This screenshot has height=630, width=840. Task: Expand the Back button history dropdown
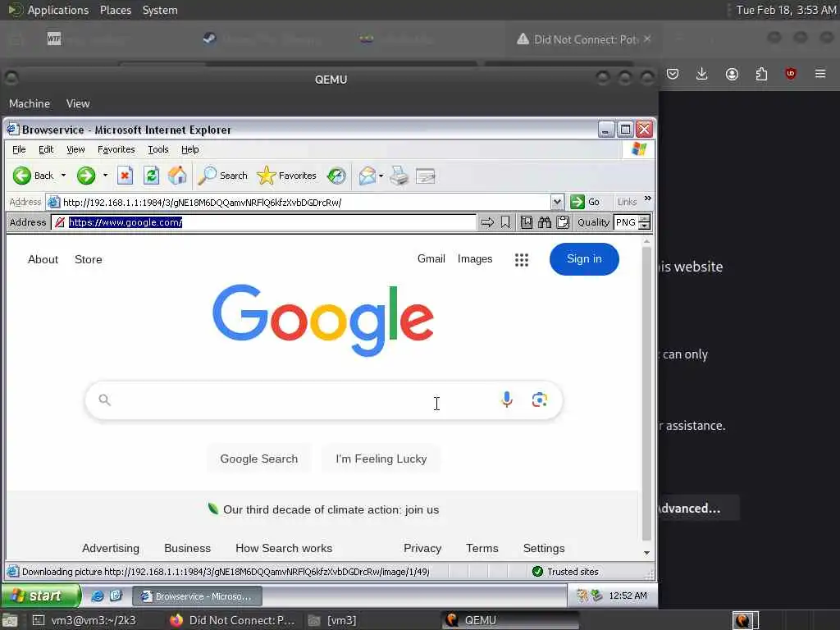point(63,176)
